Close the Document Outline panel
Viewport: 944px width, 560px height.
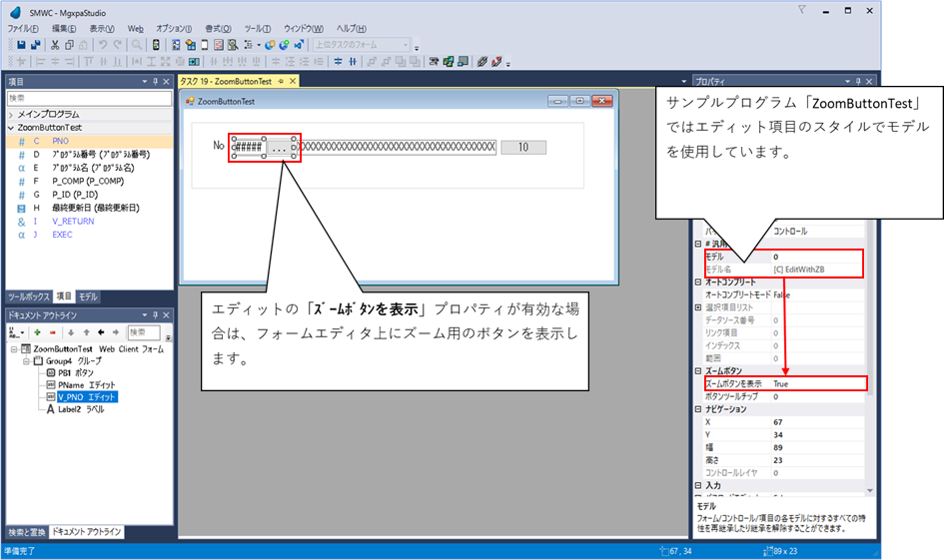tap(167, 313)
